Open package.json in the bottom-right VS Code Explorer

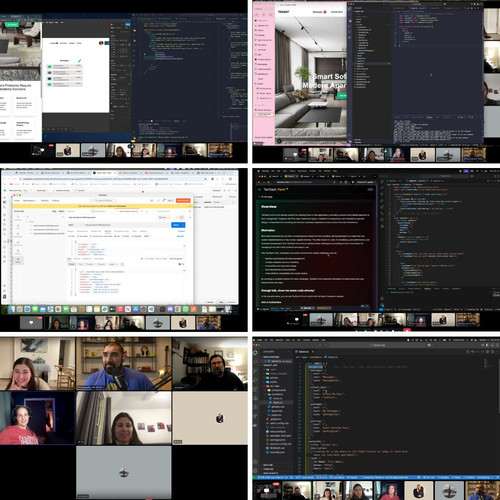277,440
